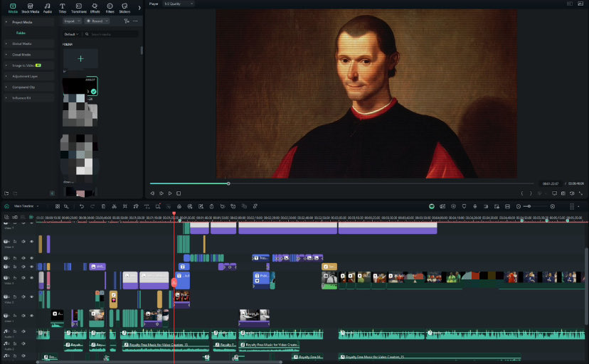
Task: Click the playback progress slider handle
Action: pyautogui.click(x=228, y=183)
